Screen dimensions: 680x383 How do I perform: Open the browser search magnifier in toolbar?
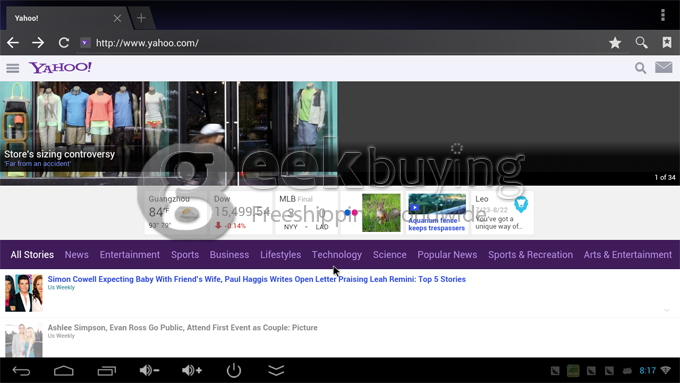(x=641, y=43)
